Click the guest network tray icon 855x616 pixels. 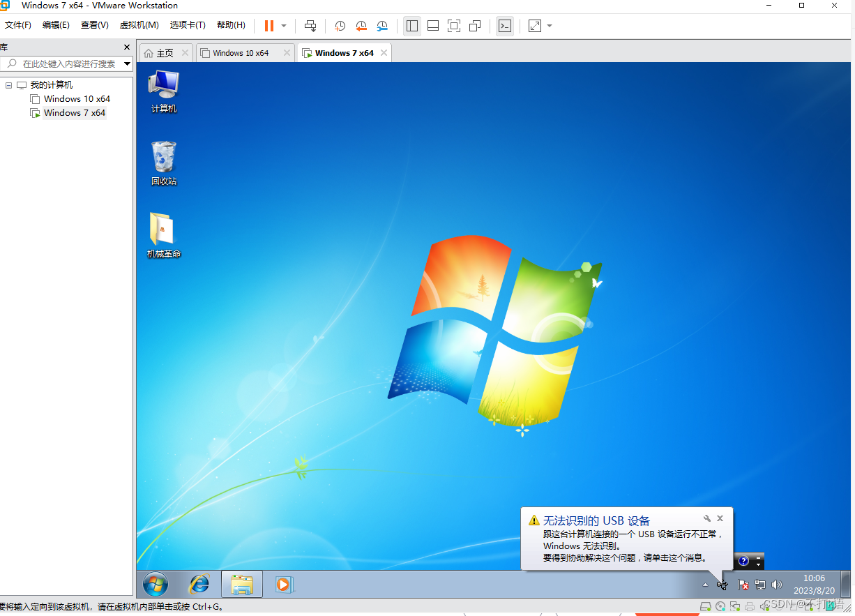[760, 585]
